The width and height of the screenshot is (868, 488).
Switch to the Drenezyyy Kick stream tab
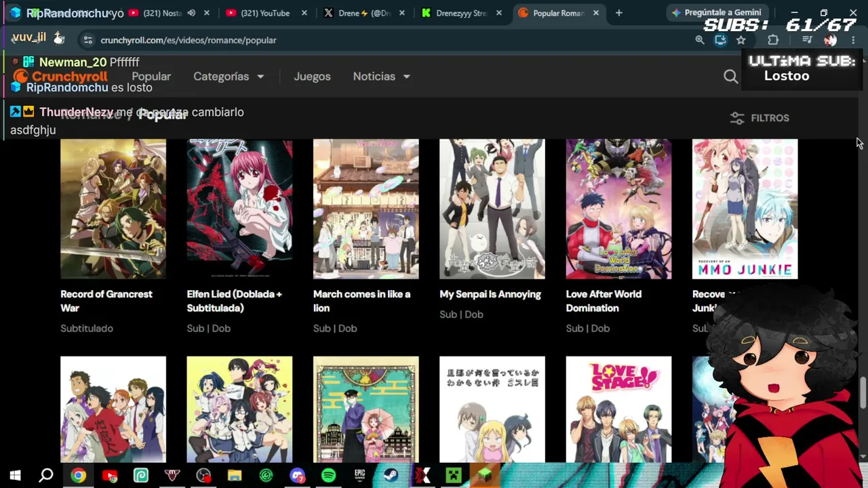coord(459,13)
